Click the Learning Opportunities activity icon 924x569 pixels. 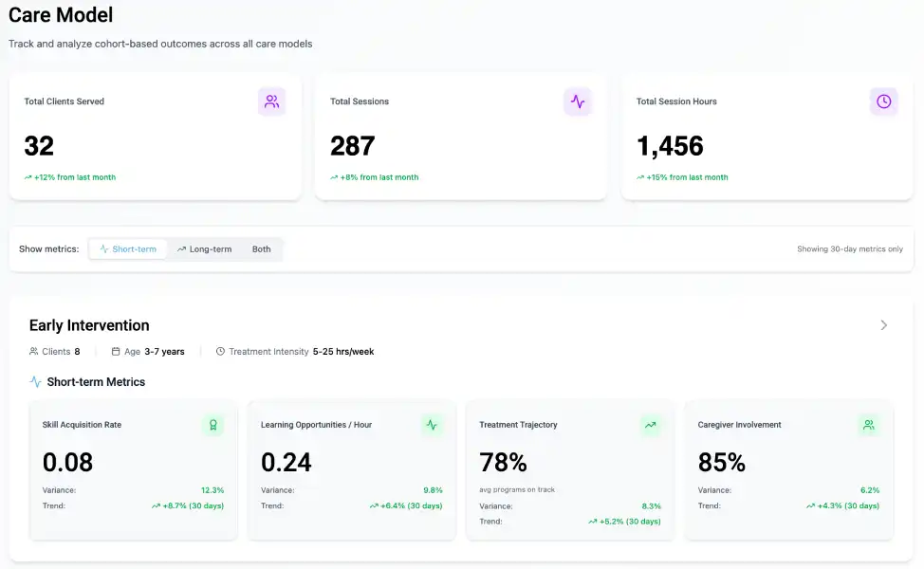(x=432, y=425)
